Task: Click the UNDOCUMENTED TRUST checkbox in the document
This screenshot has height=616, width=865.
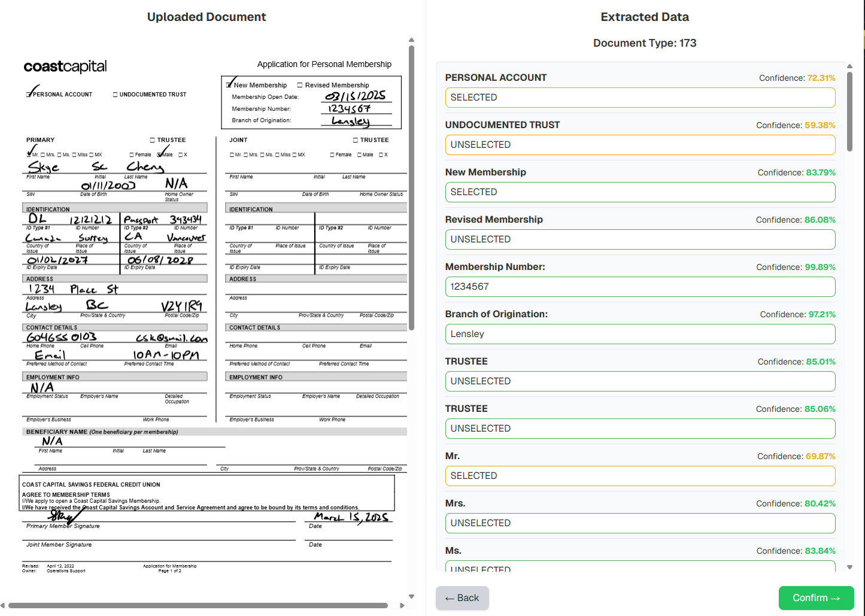Action: [116, 95]
